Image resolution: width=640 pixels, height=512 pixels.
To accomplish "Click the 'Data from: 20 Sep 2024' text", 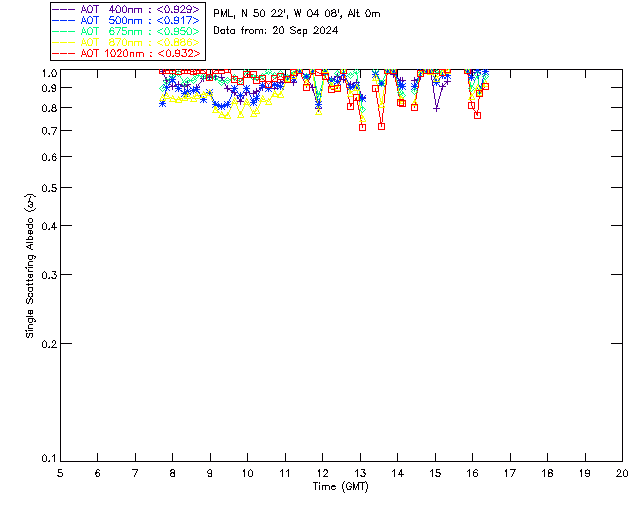I will click(x=276, y=31).
